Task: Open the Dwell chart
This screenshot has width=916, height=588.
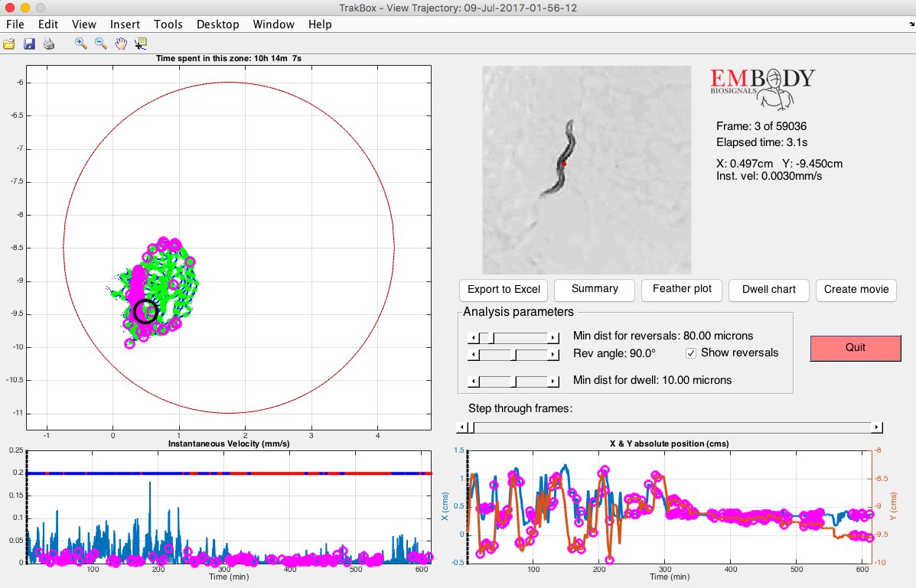Action: 769,290
